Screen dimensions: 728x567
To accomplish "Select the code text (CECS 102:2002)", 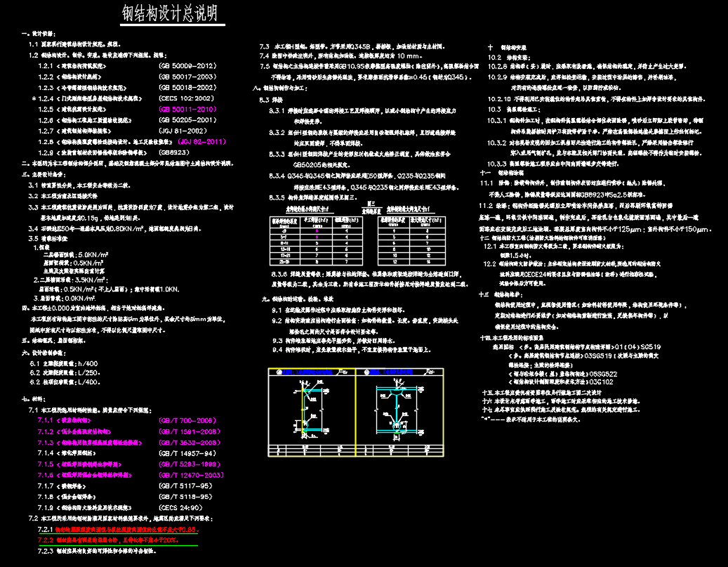I will pos(186,98).
